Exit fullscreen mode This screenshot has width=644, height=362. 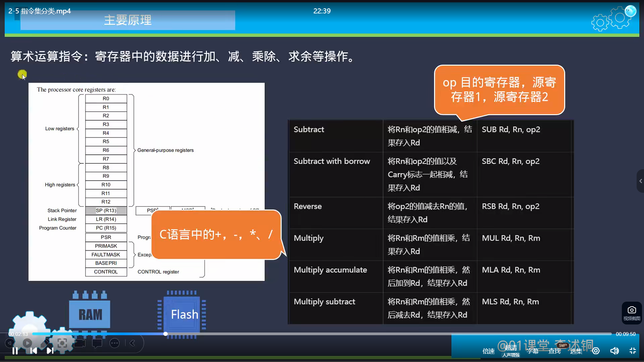point(633,351)
